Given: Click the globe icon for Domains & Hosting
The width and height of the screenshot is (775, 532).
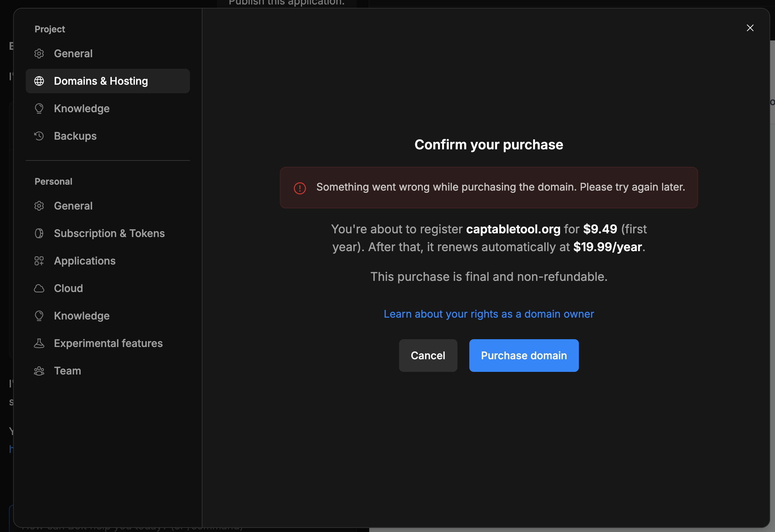Looking at the screenshot, I should click(39, 81).
